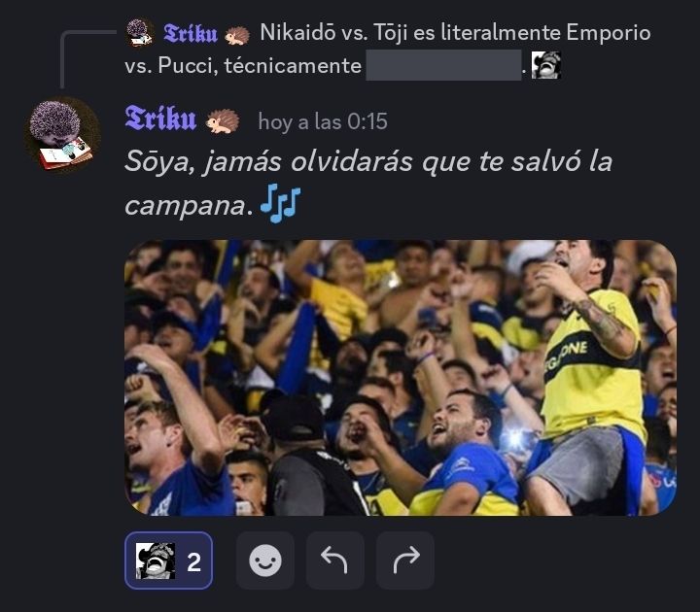Click the add reaction smiley button
700x612 pixels.
tap(265, 561)
